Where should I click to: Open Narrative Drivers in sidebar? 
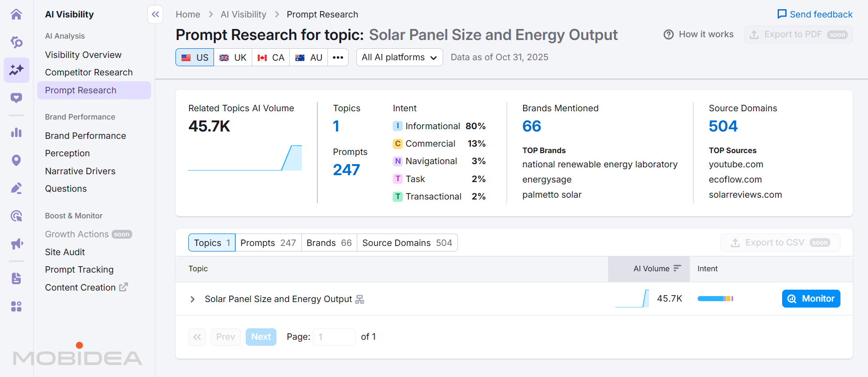point(80,171)
